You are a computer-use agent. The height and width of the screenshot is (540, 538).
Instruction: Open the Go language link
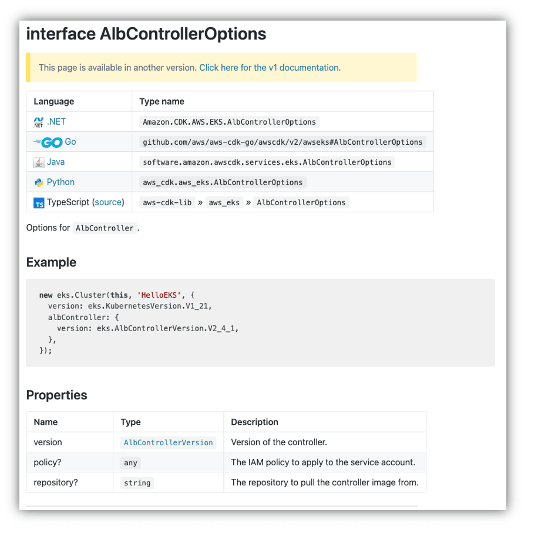[x=70, y=142]
